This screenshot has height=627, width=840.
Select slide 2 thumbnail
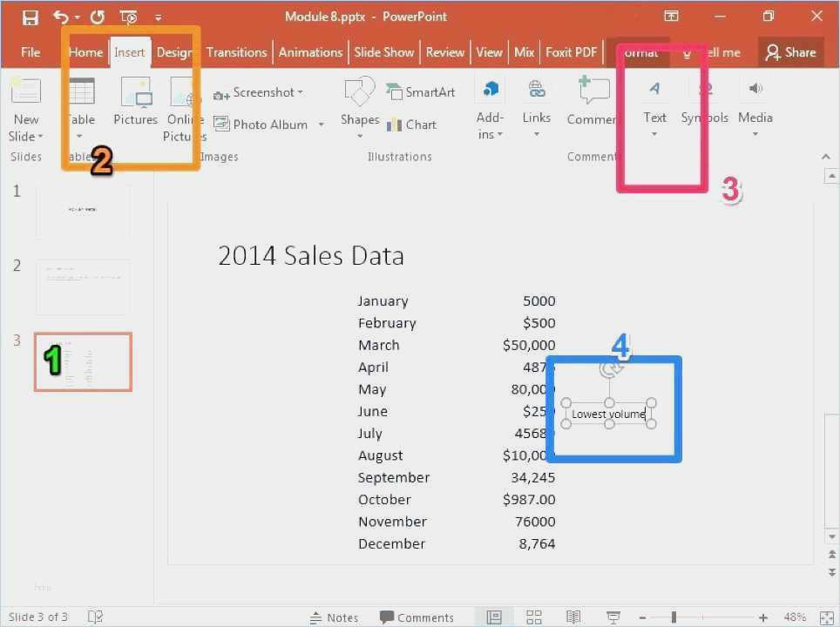click(83, 287)
